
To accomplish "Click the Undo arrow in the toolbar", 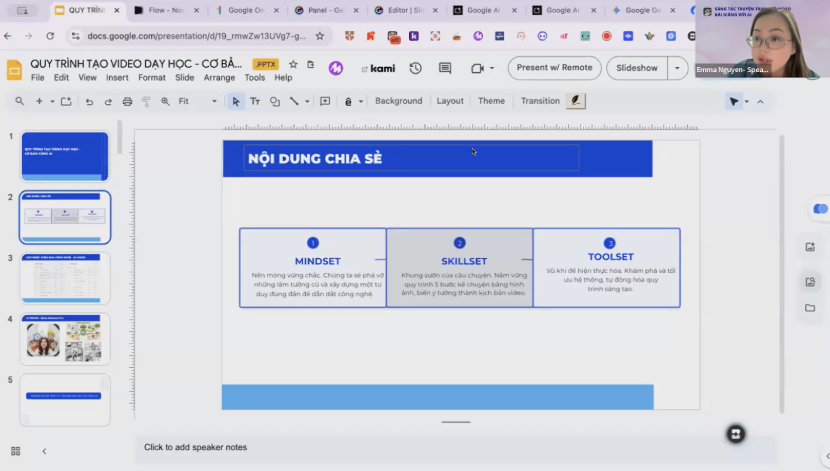I will coord(89,101).
